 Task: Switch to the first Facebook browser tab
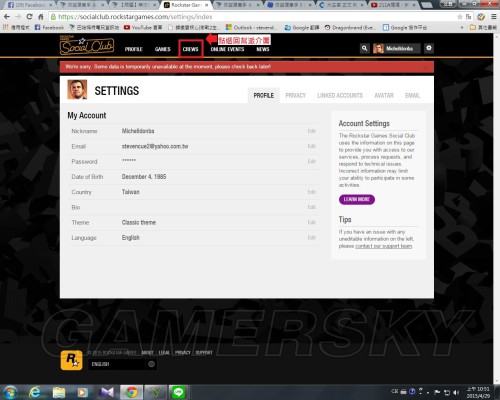point(29,5)
